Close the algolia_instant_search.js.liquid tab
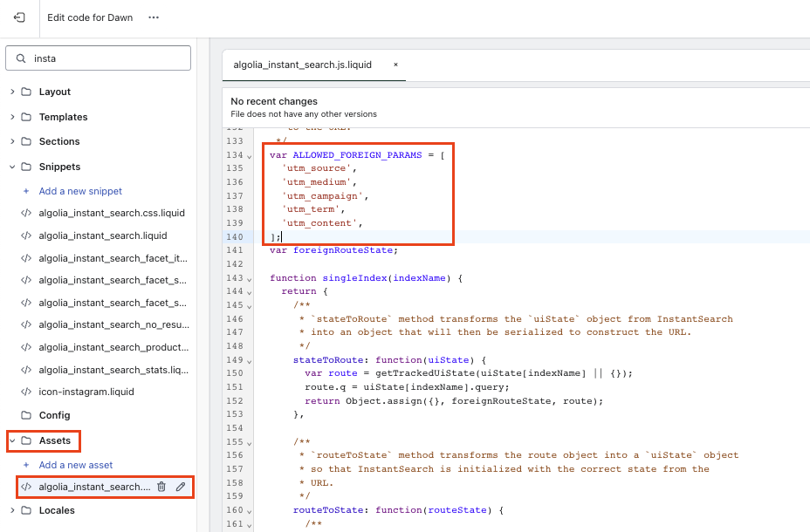This screenshot has width=810, height=532. (x=395, y=65)
